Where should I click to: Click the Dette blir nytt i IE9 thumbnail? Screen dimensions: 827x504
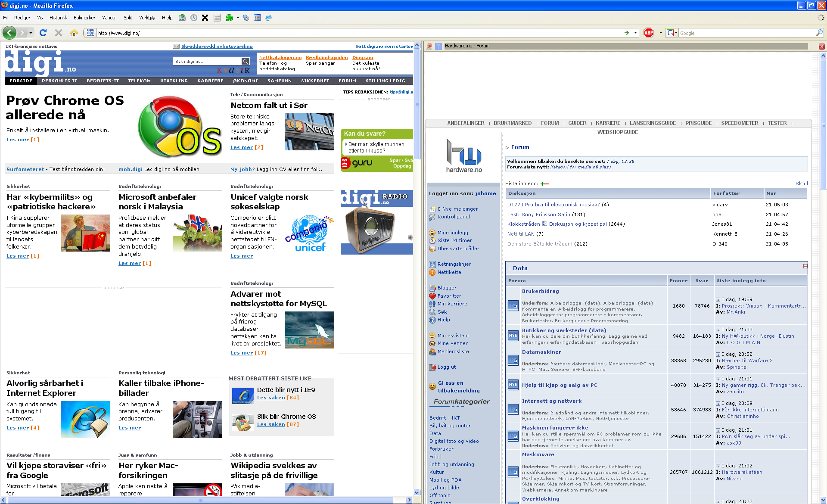[x=243, y=395]
